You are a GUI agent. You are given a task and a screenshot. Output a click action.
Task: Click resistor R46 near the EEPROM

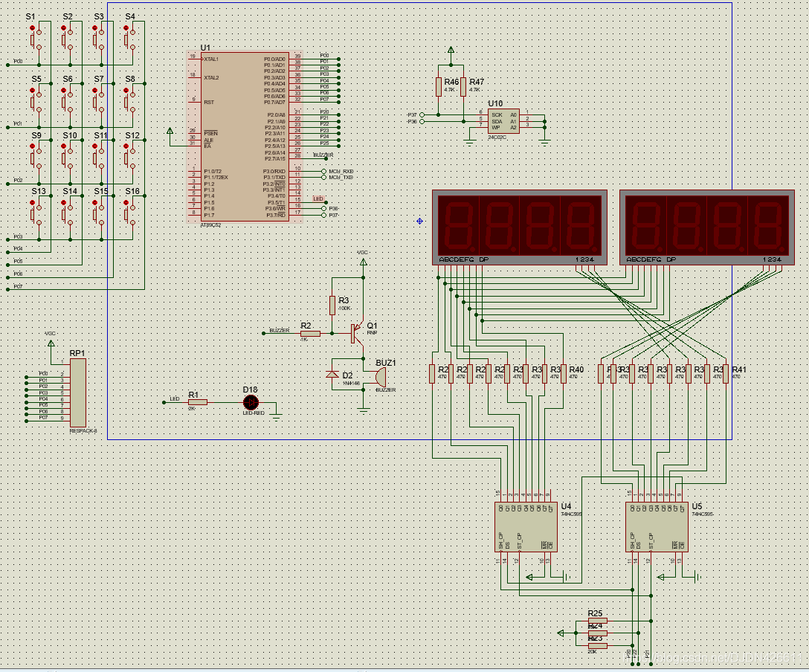(x=438, y=87)
